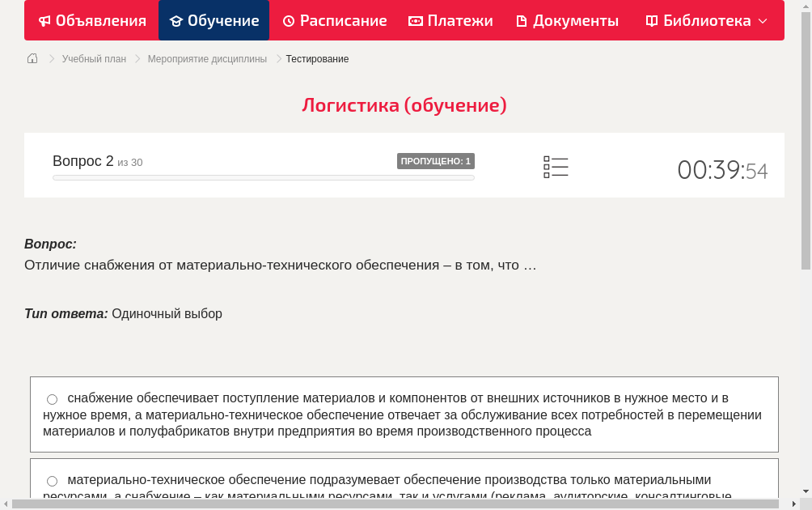Click the ПРОПУЩЕНО: 1 badge
This screenshot has width=812, height=510.
(436, 160)
